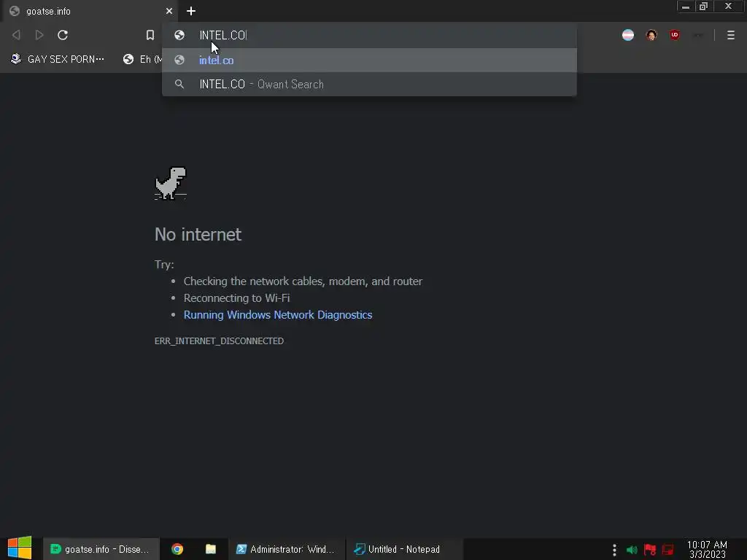The width and height of the screenshot is (747, 560).
Task: Open the browser hamburger main menu
Action: [731, 35]
